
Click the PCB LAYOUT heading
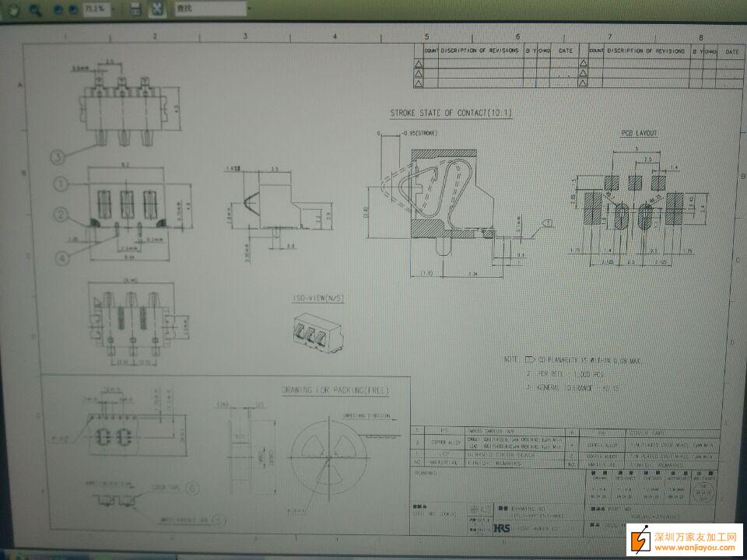click(640, 133)
